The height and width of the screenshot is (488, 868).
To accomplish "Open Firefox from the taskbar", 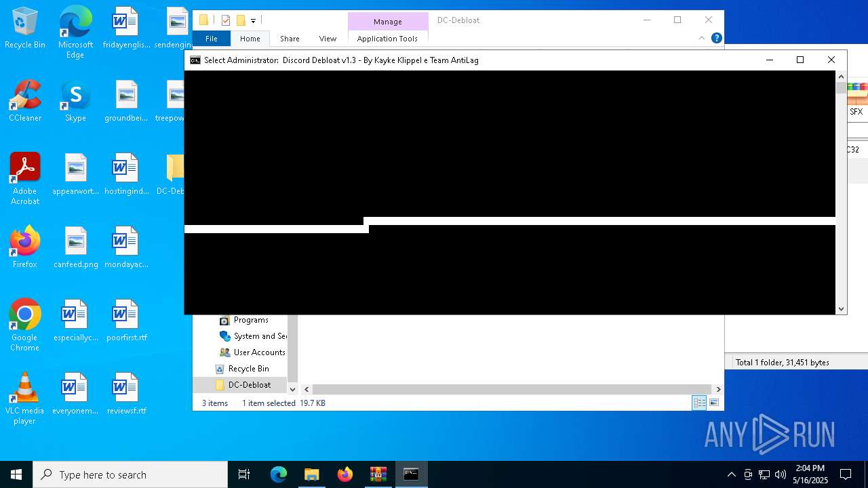I will [345, 474].
